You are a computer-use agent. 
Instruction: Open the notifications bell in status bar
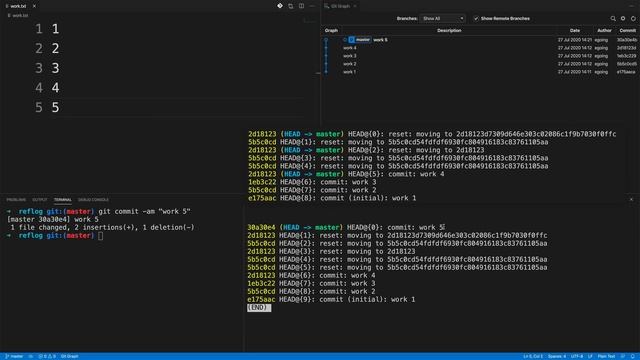click(x=633, y=356)
